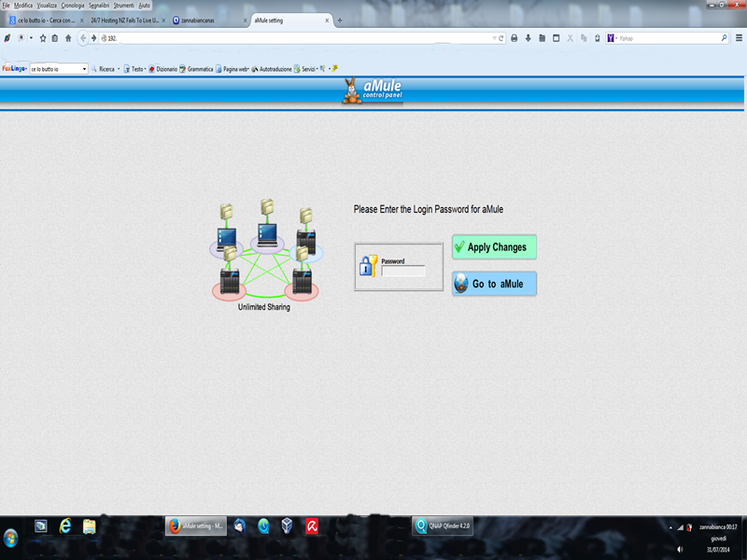Open VirtualBox from the taskbar
Viewport: 747px width, 560px height.
pos(288,526)
